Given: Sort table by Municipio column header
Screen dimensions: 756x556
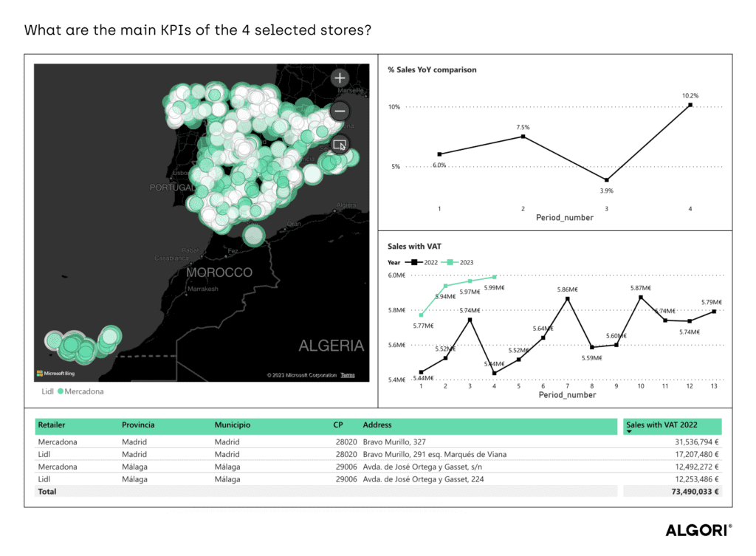Looking at the screenshot, I should (x=233, y=425).
